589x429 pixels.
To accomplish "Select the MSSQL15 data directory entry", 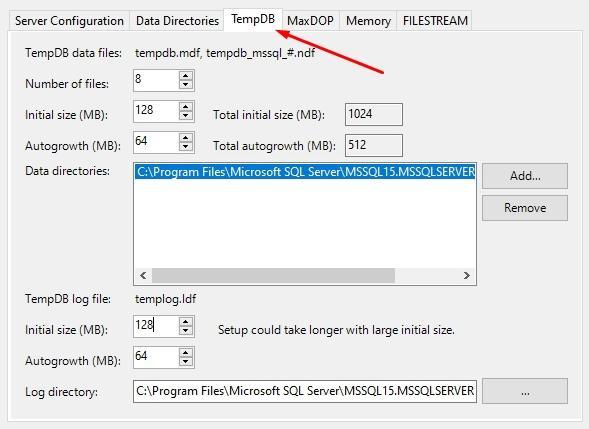I will coord(305,172).
